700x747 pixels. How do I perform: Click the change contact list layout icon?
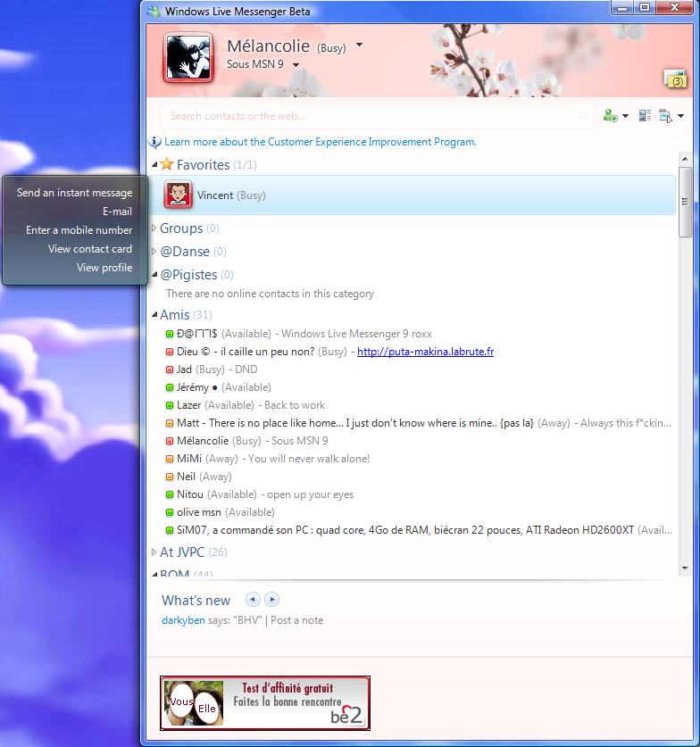click(x=645, y=116)
